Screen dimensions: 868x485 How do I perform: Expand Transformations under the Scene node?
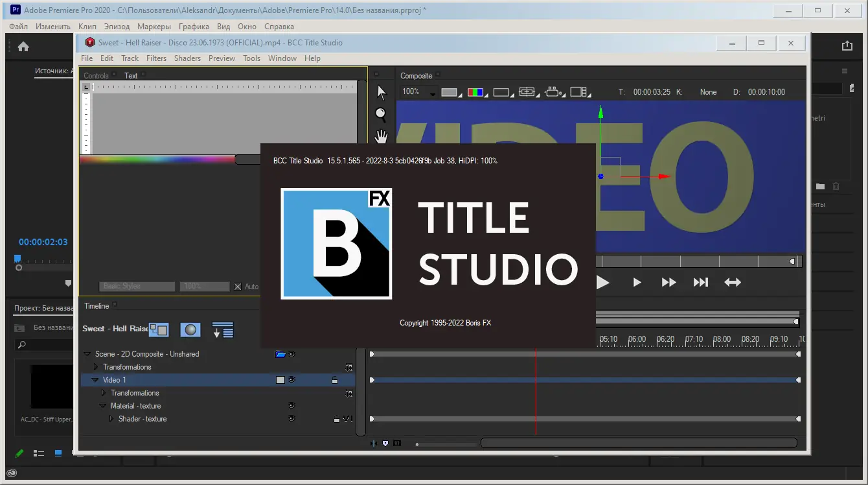tap(96, 367)
